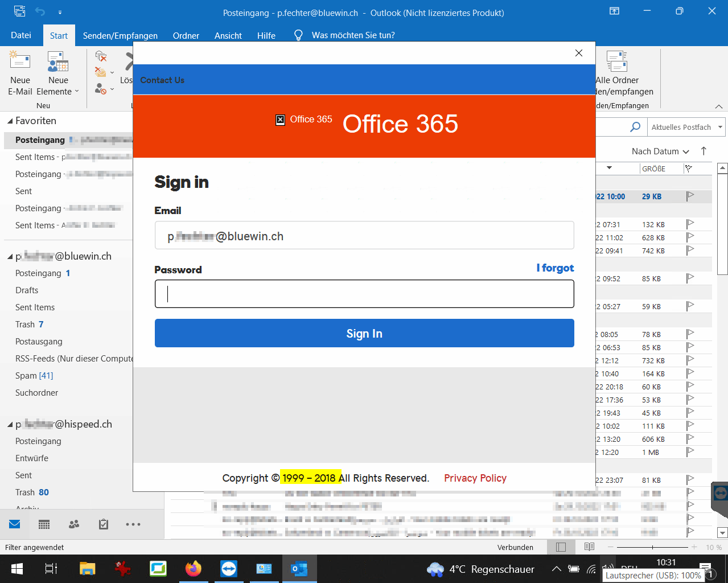Click the Email input field
This screenshot has width=728, height=583.
click(364, 236)
